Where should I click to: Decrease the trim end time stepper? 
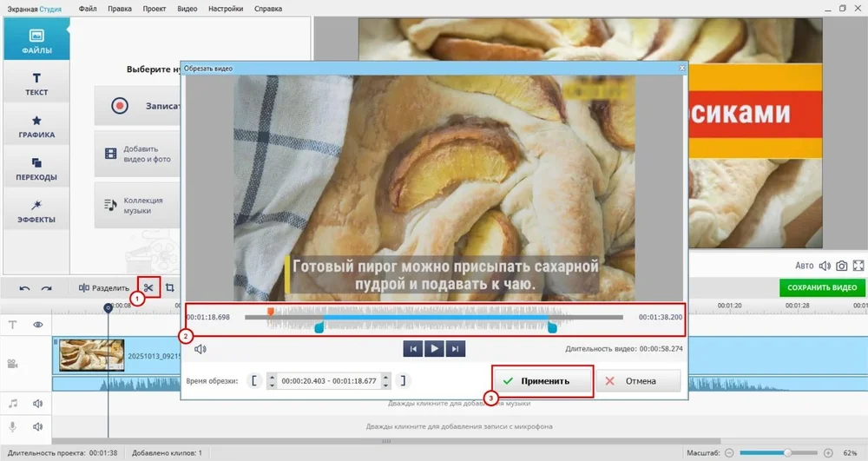point(386,385)
